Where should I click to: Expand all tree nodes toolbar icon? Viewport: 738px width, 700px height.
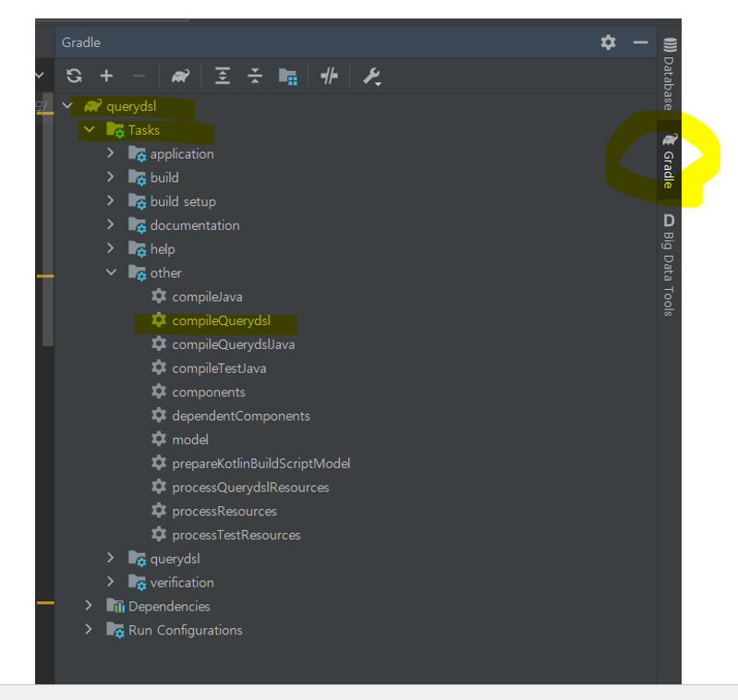point(223,76)
